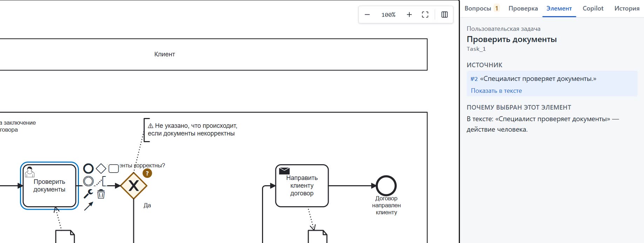Delete selected task with trash icon
Viewport: 644px width, 243px height.
click(x=101, y=194)
